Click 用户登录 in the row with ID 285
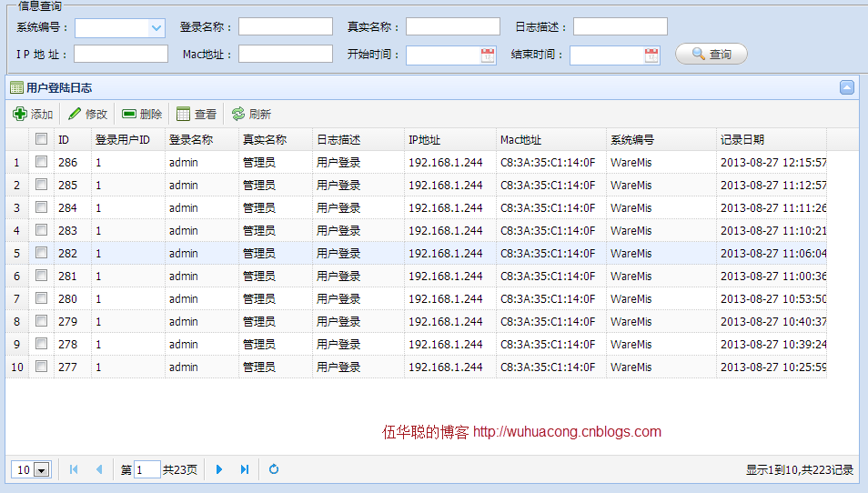This screenshot has width=868, height=493. 338,186
